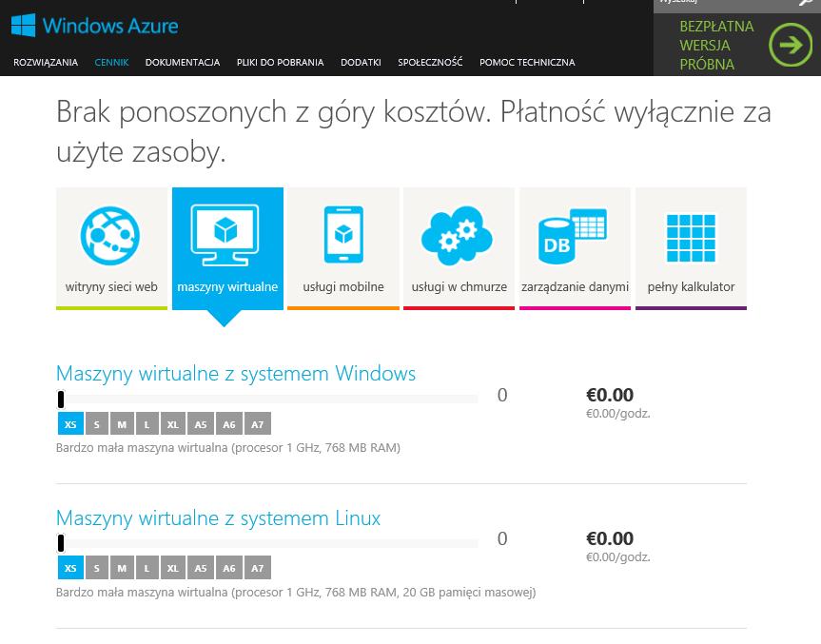This screenshot has height=644, width=821.
Task: Select S size for Linux VMs
Action: (x=97, y=568)
